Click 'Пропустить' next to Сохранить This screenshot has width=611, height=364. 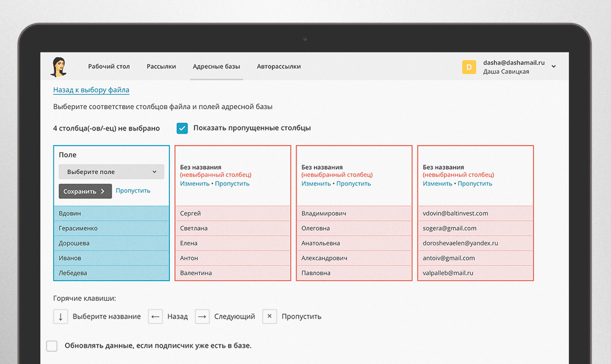133,191
